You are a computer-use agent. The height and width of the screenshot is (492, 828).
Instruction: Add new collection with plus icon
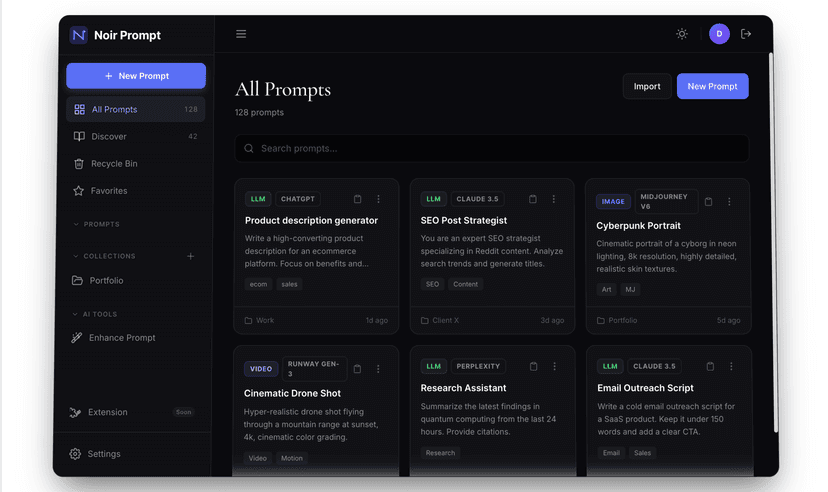click(191, 256)
